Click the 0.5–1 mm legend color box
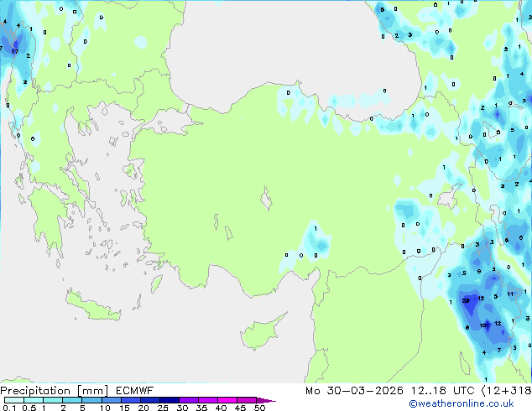 pos(34,400)
